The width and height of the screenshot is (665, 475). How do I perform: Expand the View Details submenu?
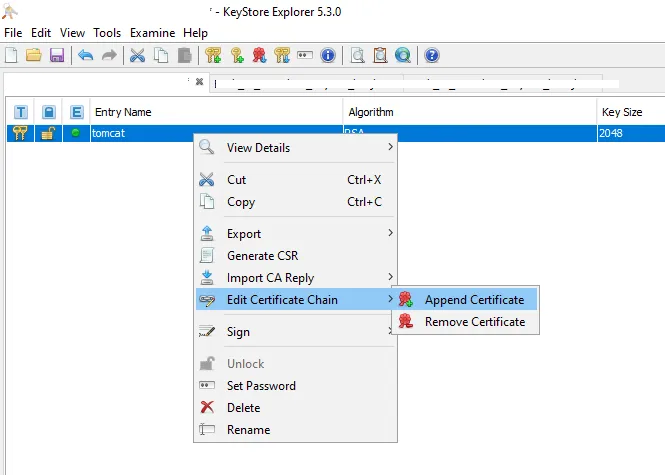(x=296, y=148)
